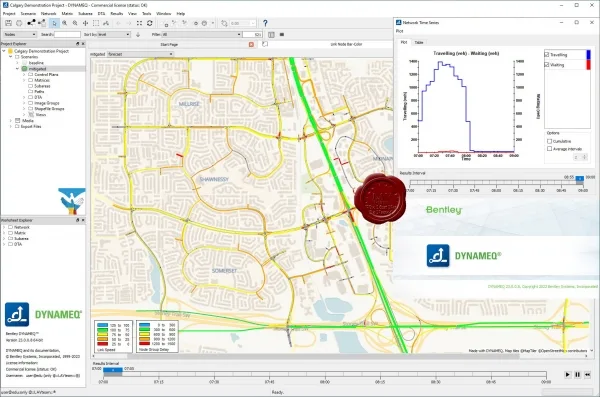Viewport: 600px width, 397px height.
Task: Open the Filter All dropdown
Action: (201, 34)
